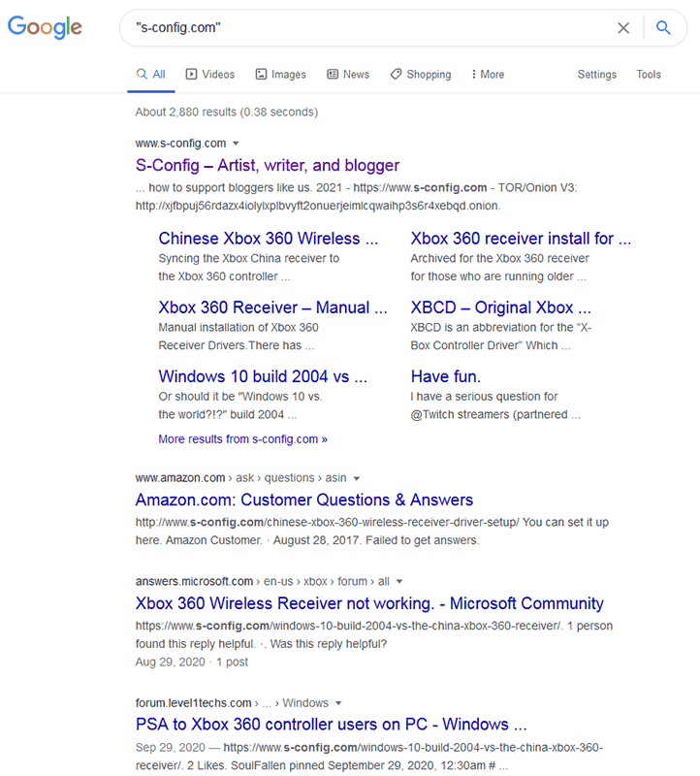This screenshot has height=776, width=700.
Task: Click the play icon on the Videos tab
Action: [191, 75]
